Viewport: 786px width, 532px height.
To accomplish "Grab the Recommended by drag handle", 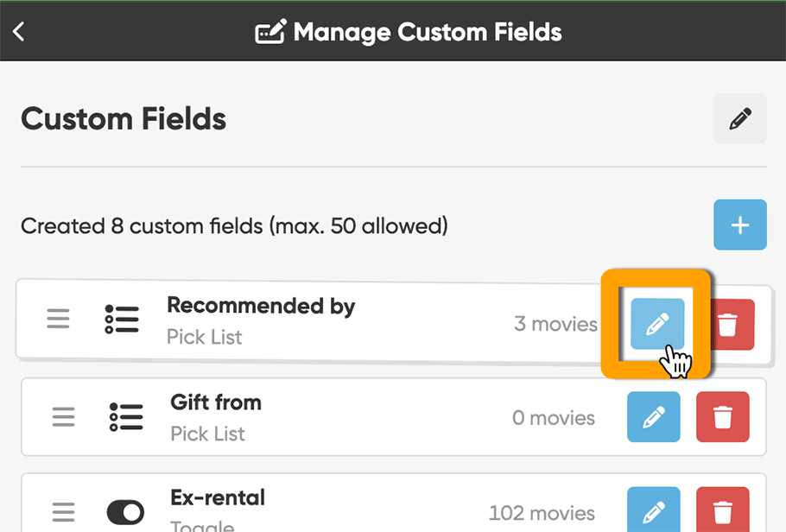I will point(58,319).
